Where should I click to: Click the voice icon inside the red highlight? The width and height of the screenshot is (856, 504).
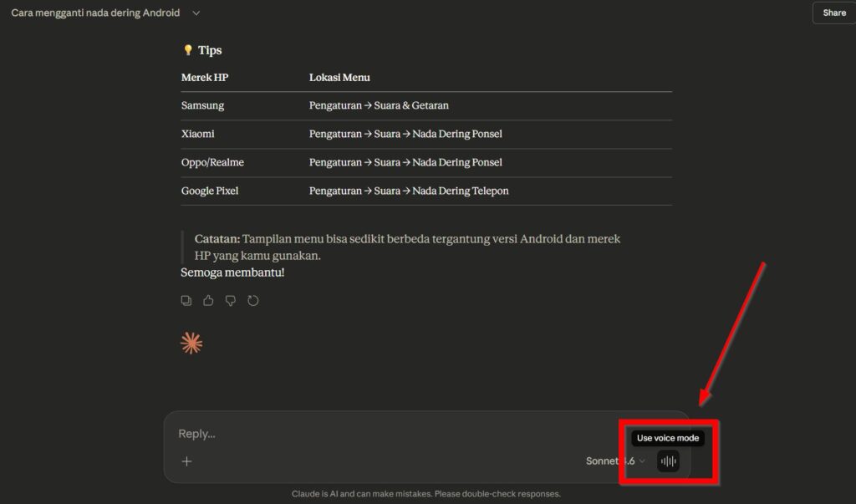point(667,461)
